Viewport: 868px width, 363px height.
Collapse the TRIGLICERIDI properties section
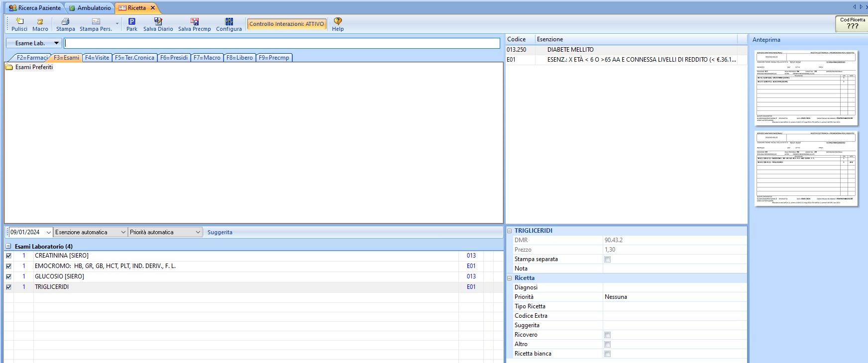509,231
